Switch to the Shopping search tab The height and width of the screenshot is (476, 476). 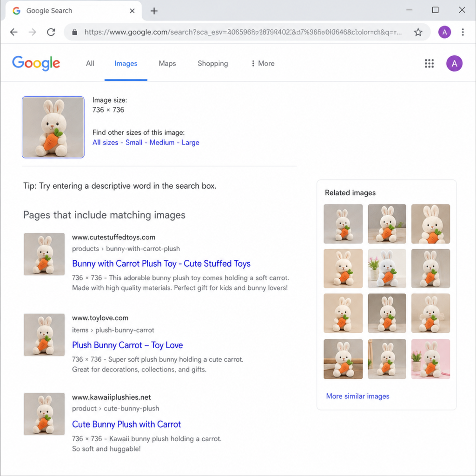[x=212, y=63]
